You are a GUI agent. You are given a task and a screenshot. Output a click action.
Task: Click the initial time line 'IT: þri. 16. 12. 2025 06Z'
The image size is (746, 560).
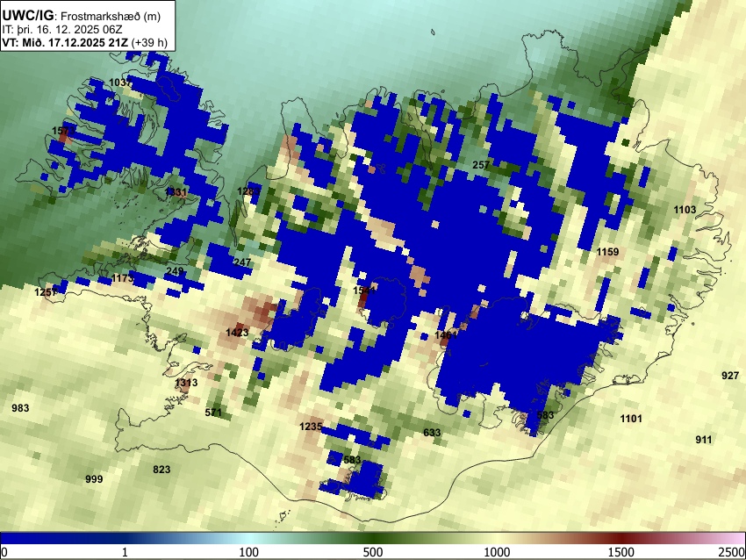coord(62,30)
